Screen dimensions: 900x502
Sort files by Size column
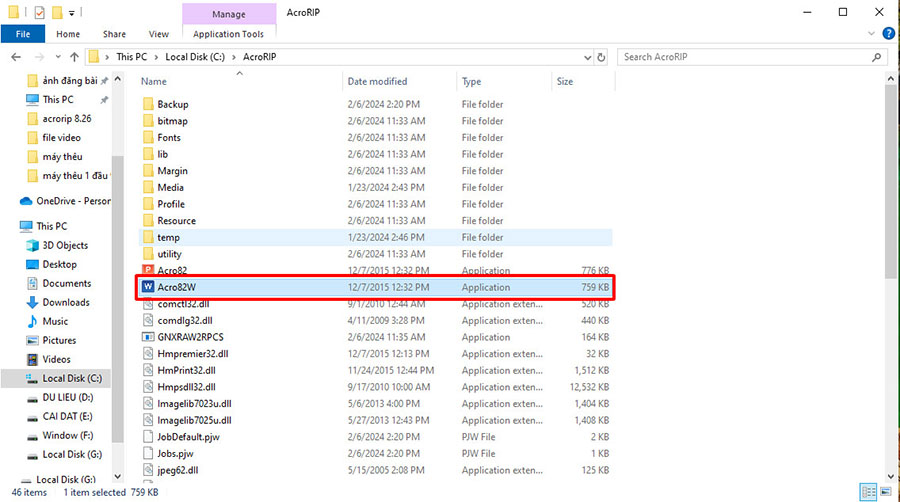point(565,81)
